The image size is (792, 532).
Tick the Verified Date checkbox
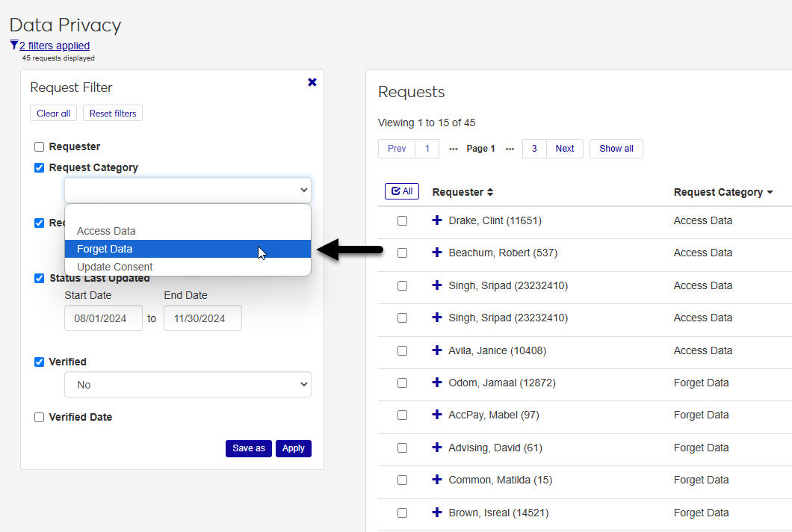[x=40, y=417]
